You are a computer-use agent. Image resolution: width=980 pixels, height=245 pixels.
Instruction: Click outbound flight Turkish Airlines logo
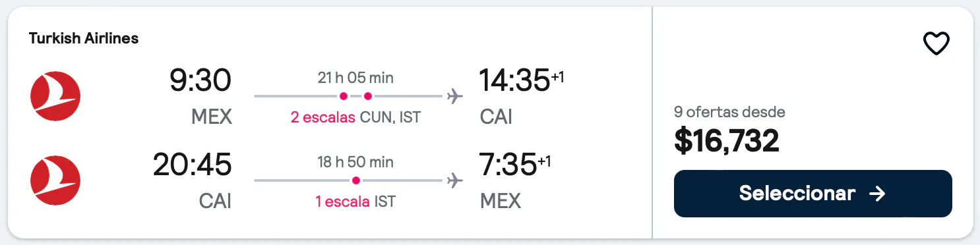pos(55,96)
